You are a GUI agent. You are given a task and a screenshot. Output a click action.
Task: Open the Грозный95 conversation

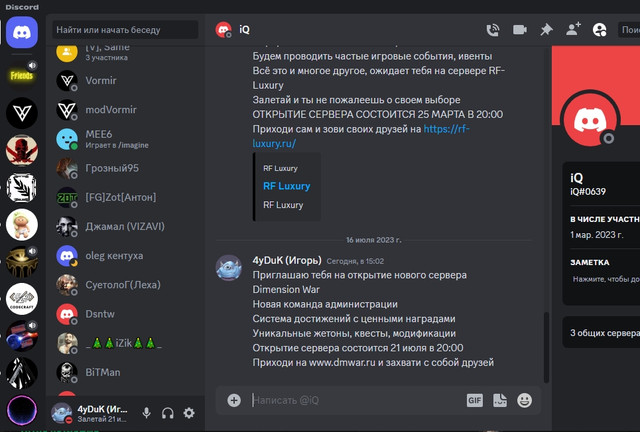(127, 168)
